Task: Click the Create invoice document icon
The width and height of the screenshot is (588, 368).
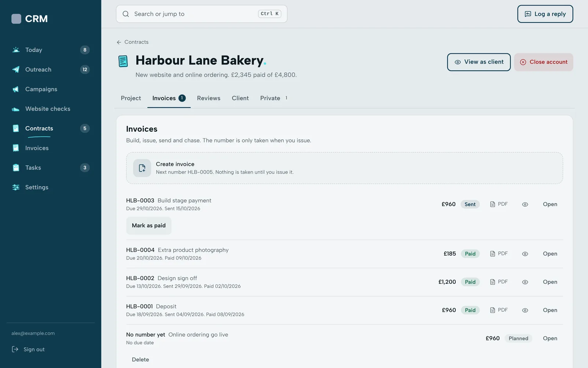Action: [x=142, y=168]
